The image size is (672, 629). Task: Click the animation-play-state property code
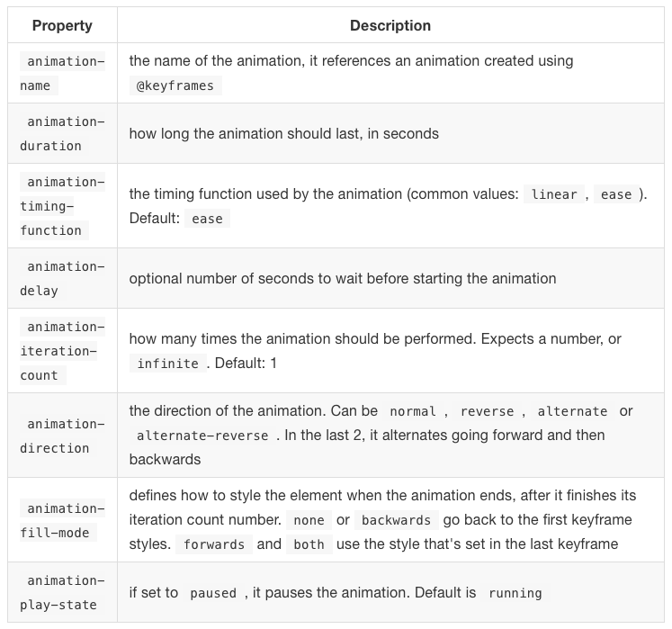(62, 593)
